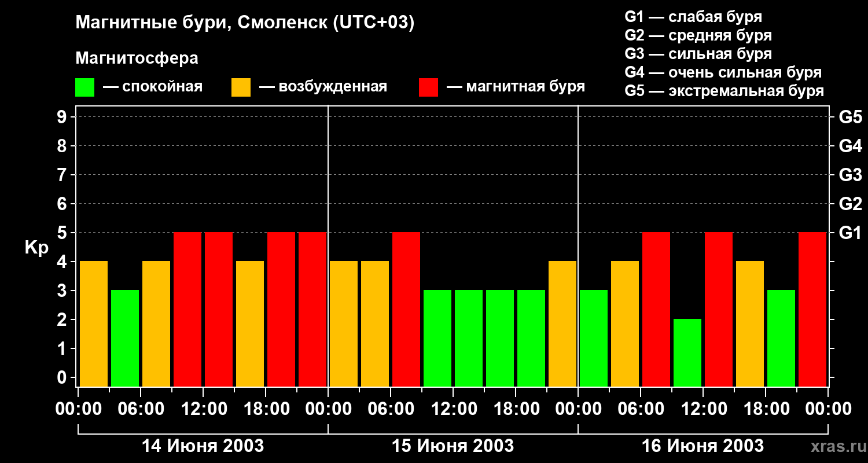Click the 'Магнитосфера' heading
Image resolution: width=868 pixels, height=463 pixels.
pos(137,59)
